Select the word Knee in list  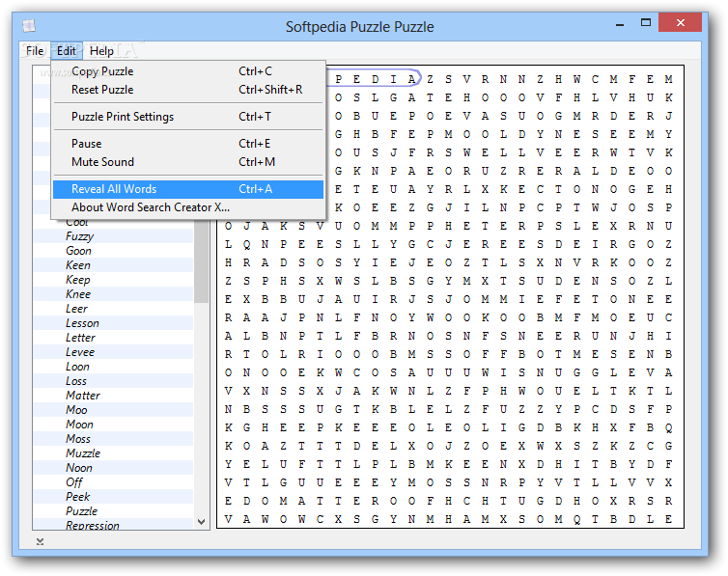[78, 294]
